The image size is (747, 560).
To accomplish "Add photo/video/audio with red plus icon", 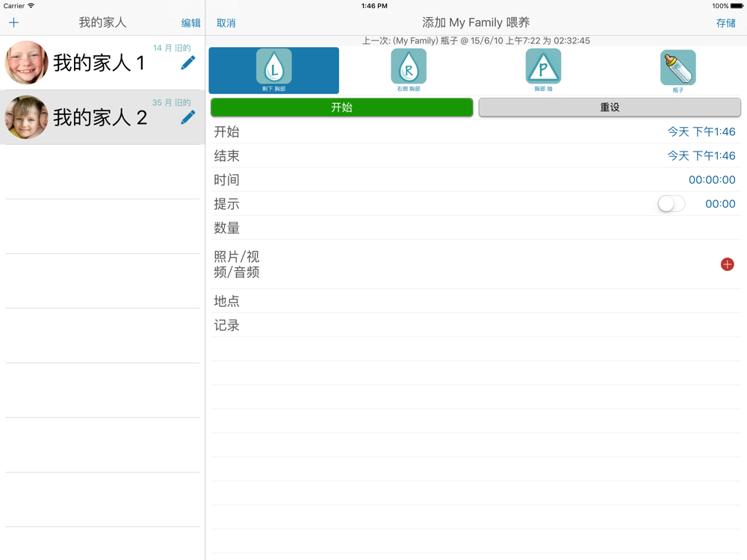I will [727, 264].
